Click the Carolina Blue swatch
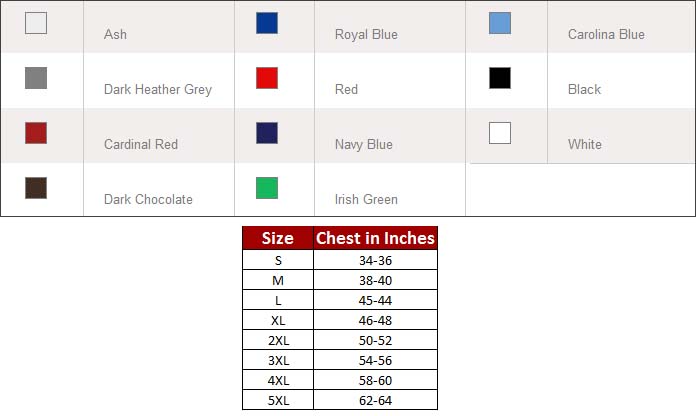 click(x=500, y=23)
